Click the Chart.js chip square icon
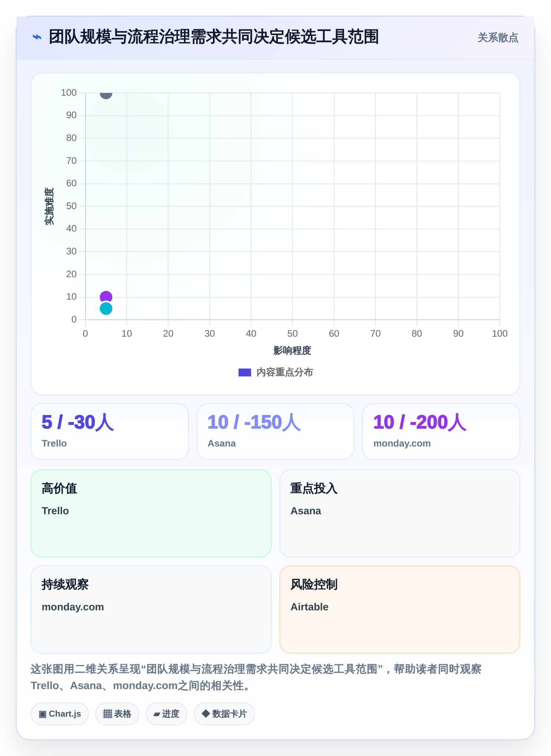Image resolution: width=551 pixels, height=756 pixels. (43, 714)
